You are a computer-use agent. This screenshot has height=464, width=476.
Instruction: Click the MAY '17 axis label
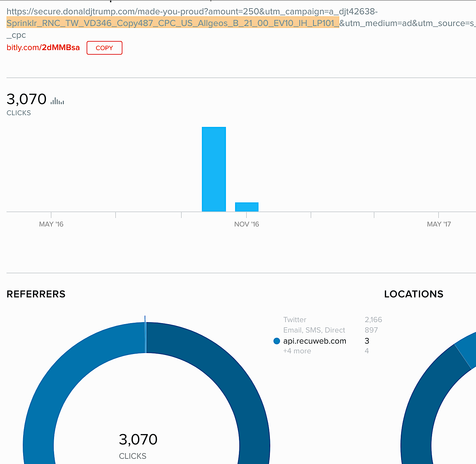pos(439,224)
